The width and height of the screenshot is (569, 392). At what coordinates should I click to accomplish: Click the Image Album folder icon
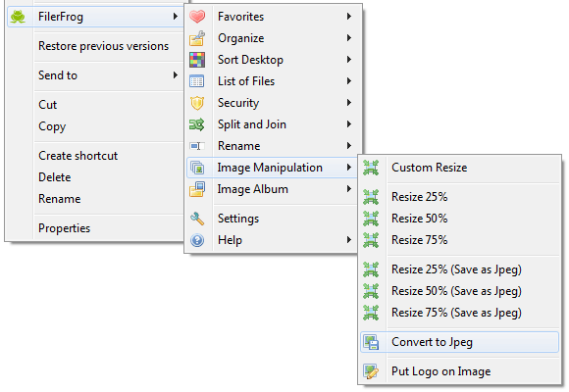(197, 189)
